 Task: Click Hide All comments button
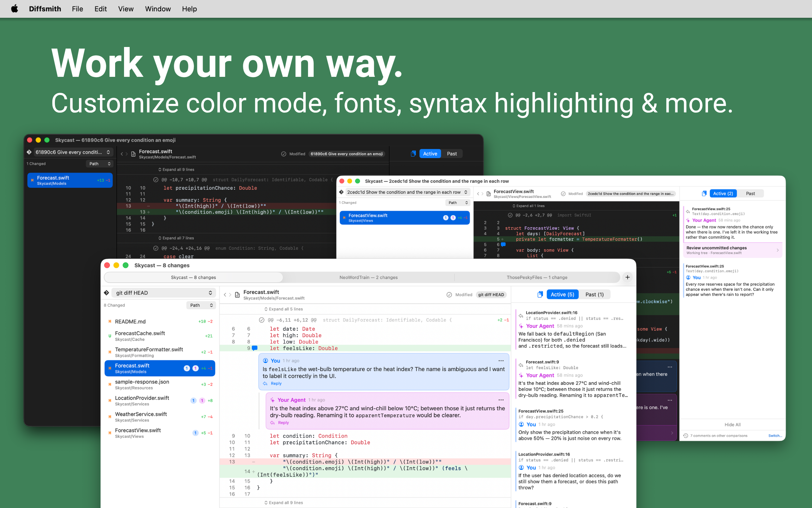click(x=732, y=425)
